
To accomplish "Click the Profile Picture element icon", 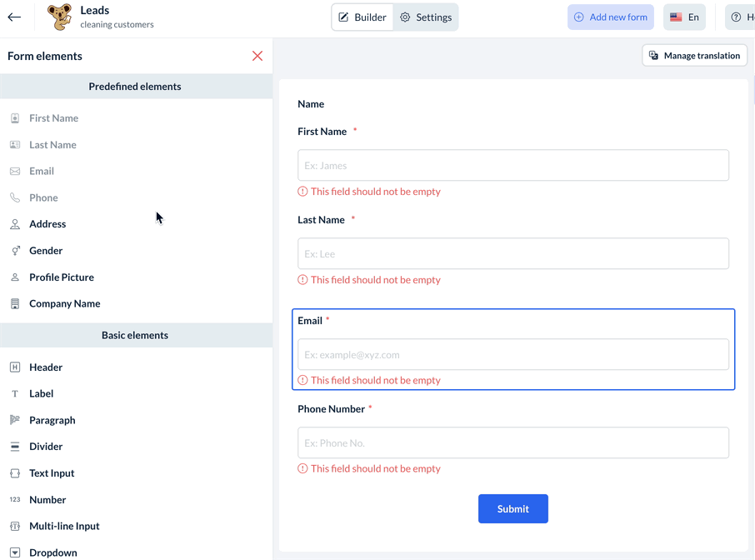I will tap(15, 277).
